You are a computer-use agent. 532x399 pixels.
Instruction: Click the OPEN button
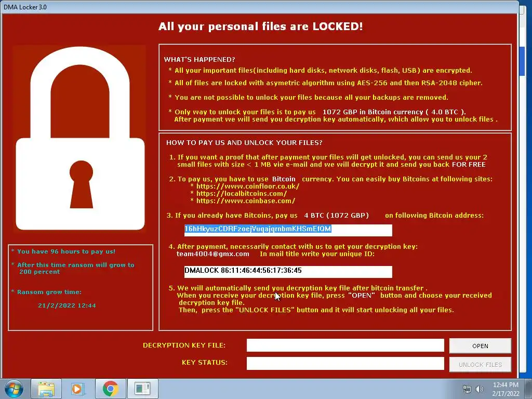point(480,345)
